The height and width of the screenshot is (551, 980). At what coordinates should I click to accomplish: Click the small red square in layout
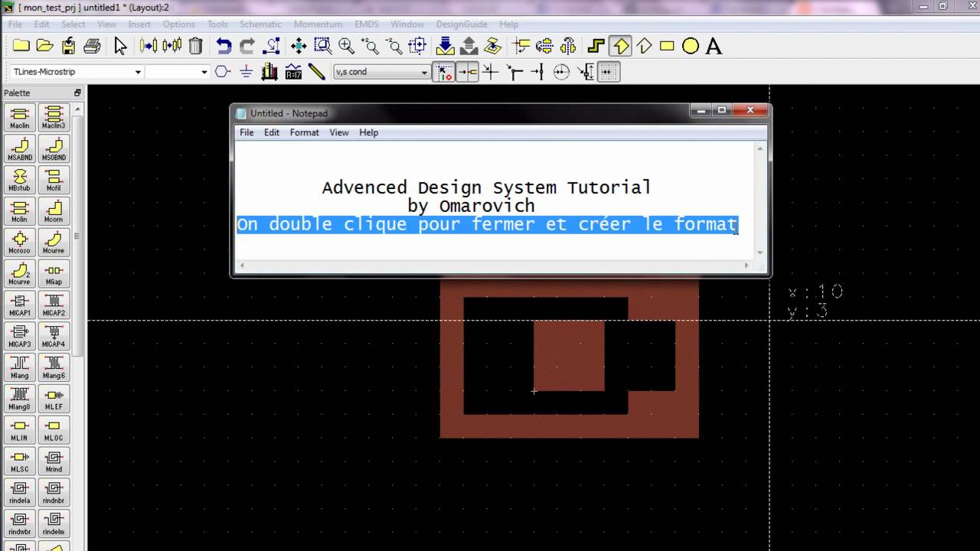click(x=569, y=356)
